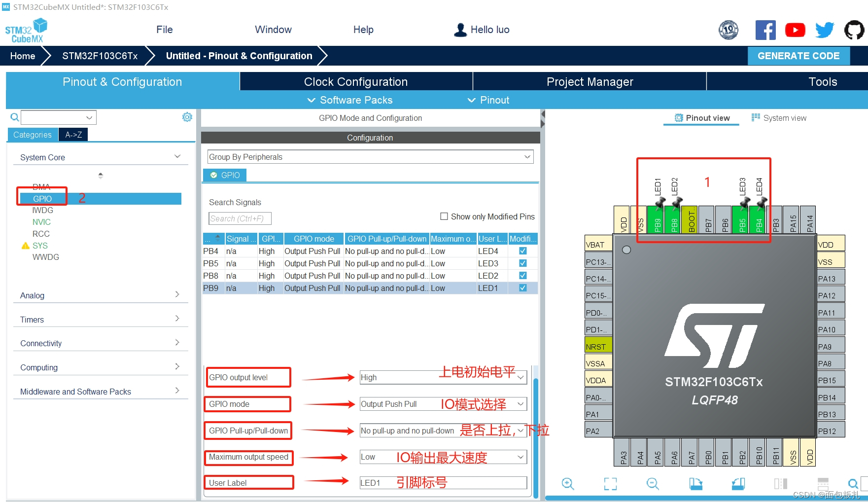Open the Group By Peripherals dropdown
This screenshot has width=868, height=504.
(371, 157)
